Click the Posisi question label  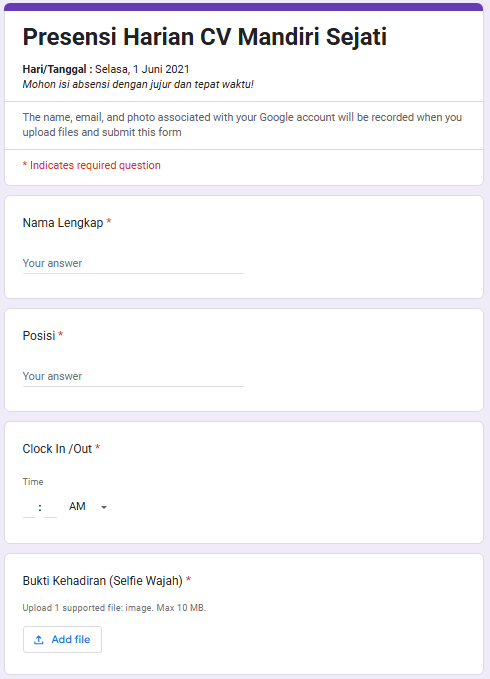tap(39, 336)
